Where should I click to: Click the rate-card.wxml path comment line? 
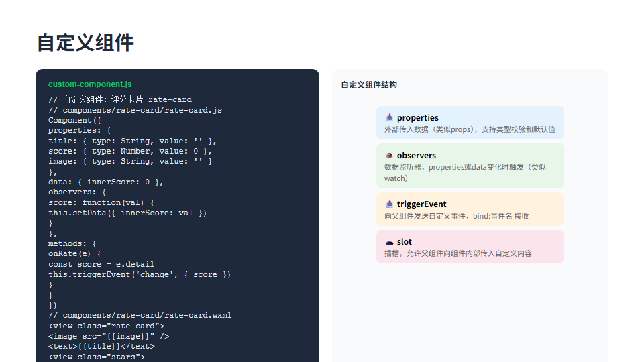coord(140,316)
